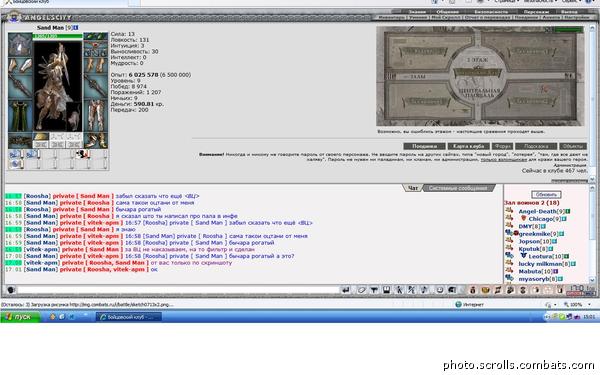Click the helmet equipment slot
The height and width of the screenshot is (375, 600).
click(20, 44)
